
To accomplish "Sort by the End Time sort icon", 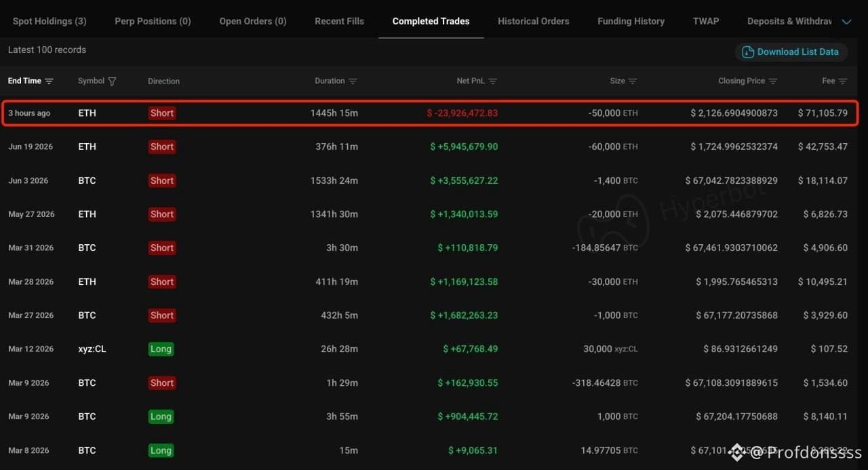I will pyautogui.click(x=49, y=81).
